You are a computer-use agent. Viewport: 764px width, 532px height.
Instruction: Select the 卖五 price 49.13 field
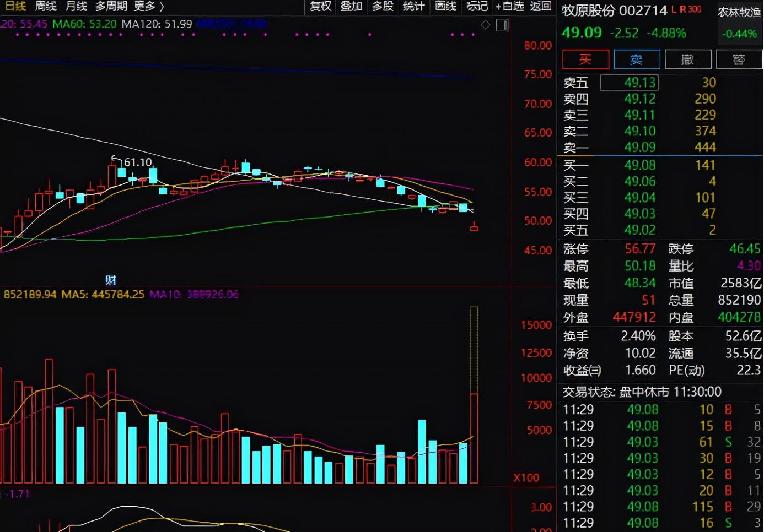click(629, 83)
